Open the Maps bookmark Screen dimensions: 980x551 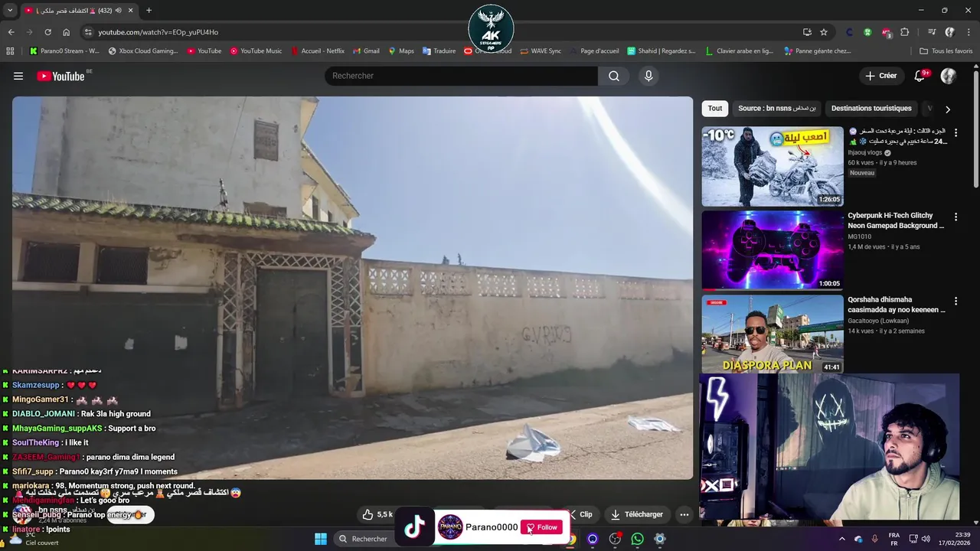click(400, 51)
